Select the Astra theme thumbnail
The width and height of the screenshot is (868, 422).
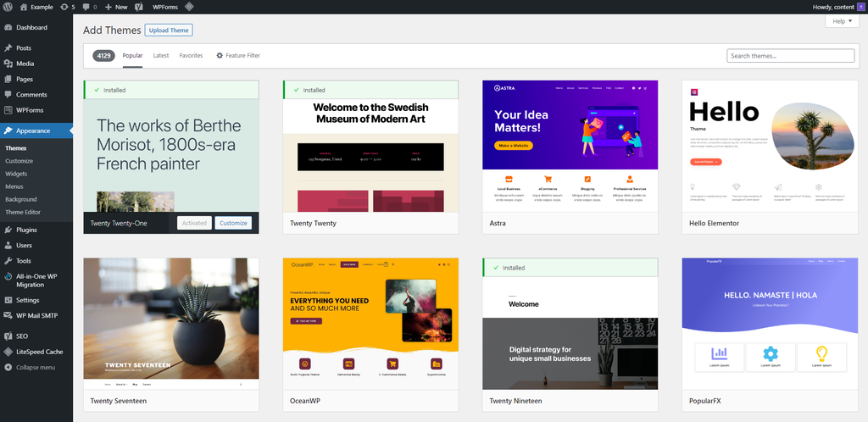pyautogui.click(x=570, y=146)
